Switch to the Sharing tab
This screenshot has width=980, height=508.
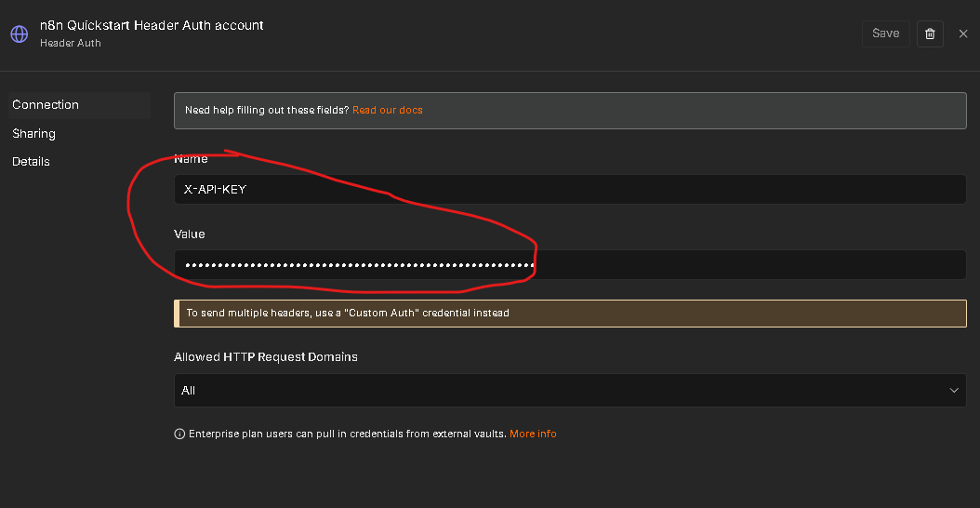point(33,134)
